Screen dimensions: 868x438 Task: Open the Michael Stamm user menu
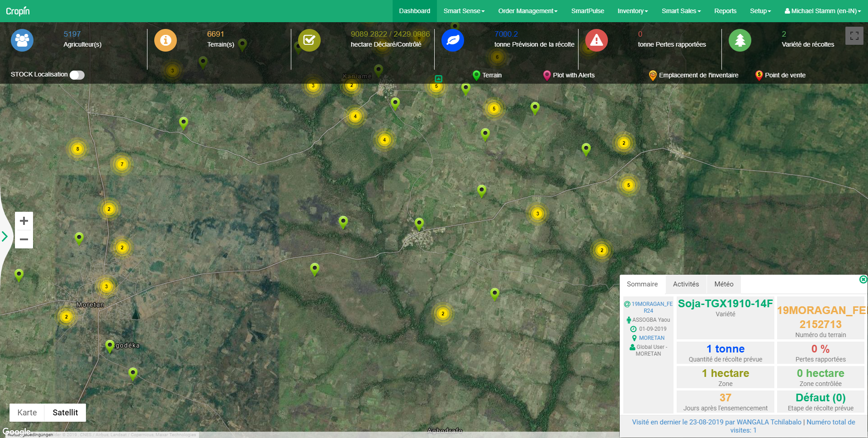pyautogui.click(x=822, y=11)
